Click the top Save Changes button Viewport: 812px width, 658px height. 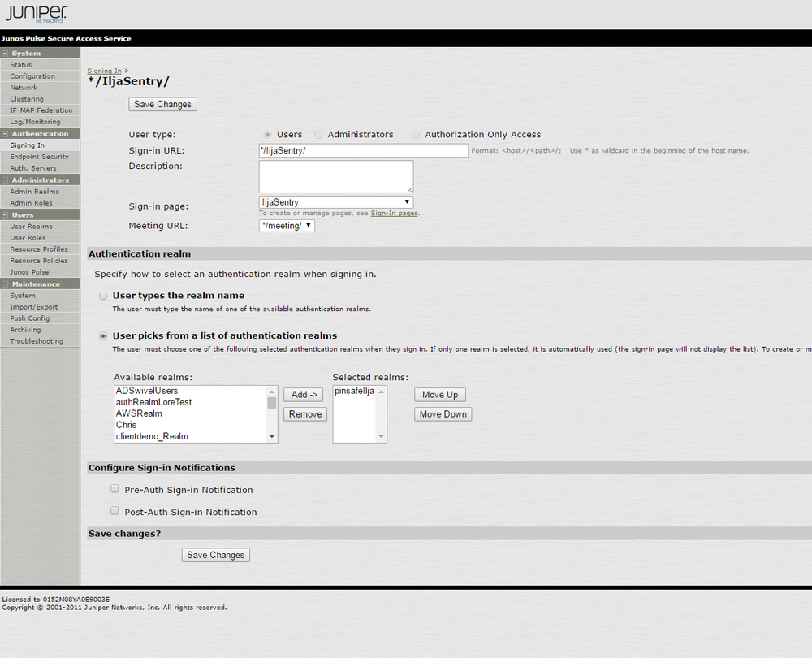tap(162, 105)
